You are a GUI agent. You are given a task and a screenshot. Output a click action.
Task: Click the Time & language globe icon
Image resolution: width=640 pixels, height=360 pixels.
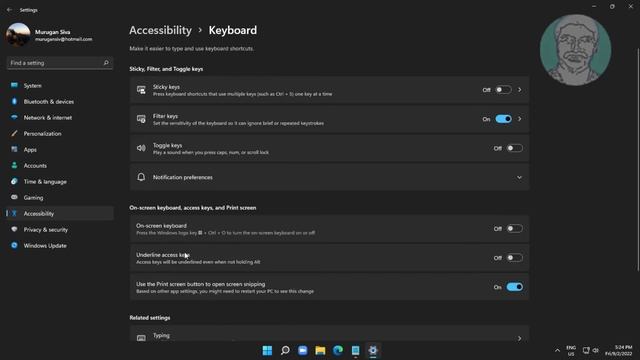tap(14, 181)
